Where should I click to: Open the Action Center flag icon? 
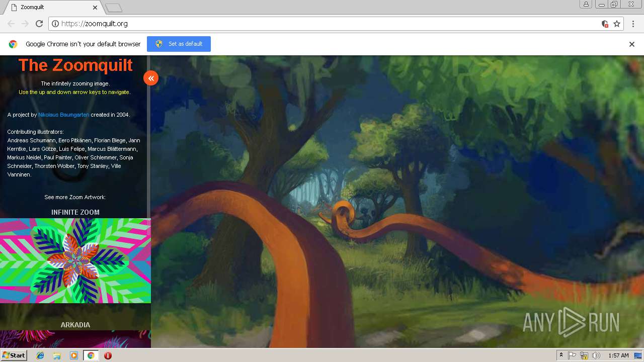click(x=572, y=355)
